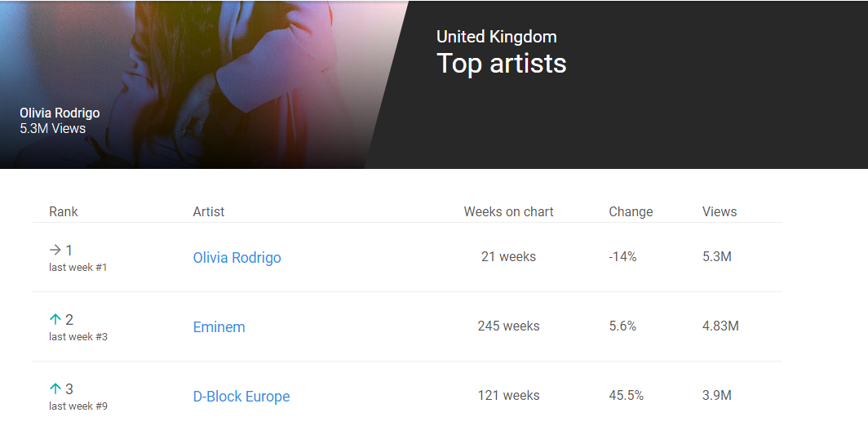868x426 pixels.
Task: Select the Change column header
Action: [631, 211]
